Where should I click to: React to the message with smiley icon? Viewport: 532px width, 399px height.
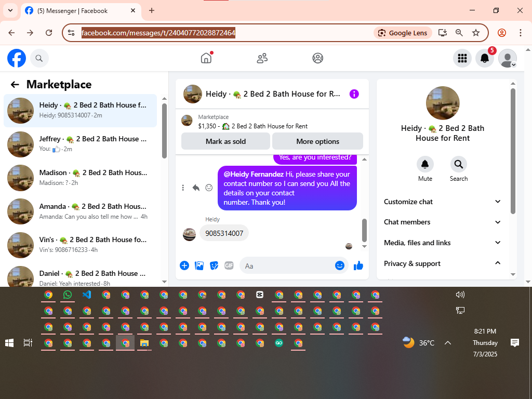(209, 188)
